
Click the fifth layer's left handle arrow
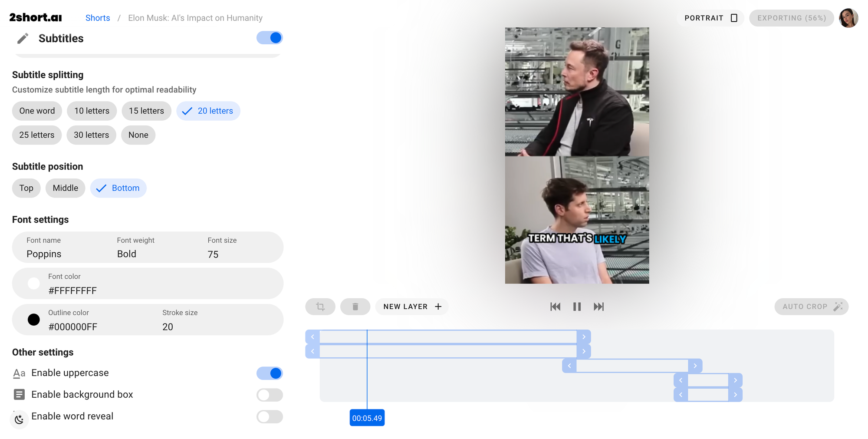click(x=681, y=395)
